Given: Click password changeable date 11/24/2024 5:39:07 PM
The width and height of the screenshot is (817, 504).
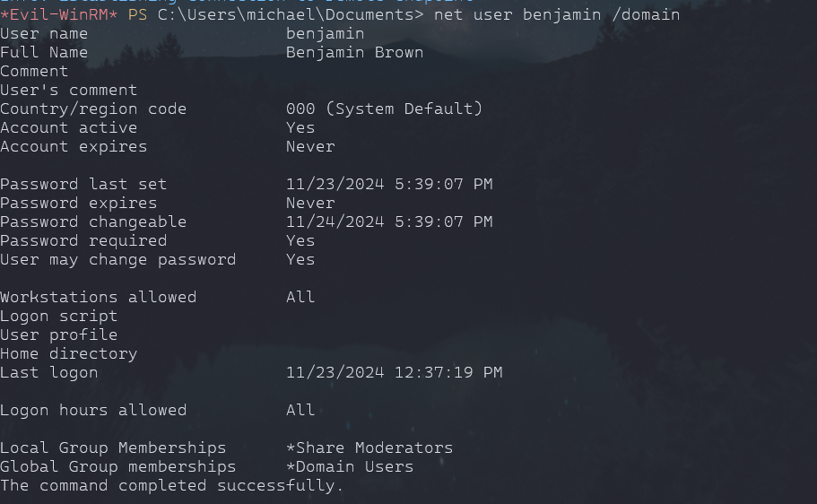Looking at the screenshot, I should pyautogui.click(x=389, y=222).
